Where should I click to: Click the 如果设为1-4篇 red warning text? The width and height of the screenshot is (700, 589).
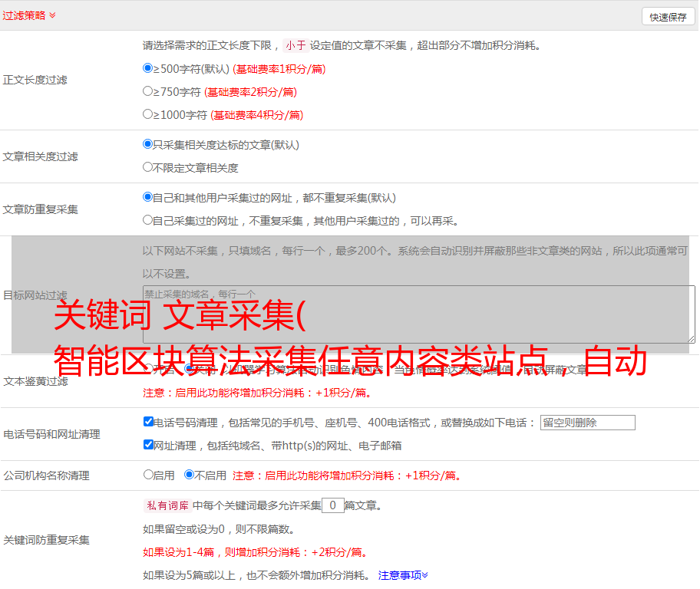tap(256, 552)
